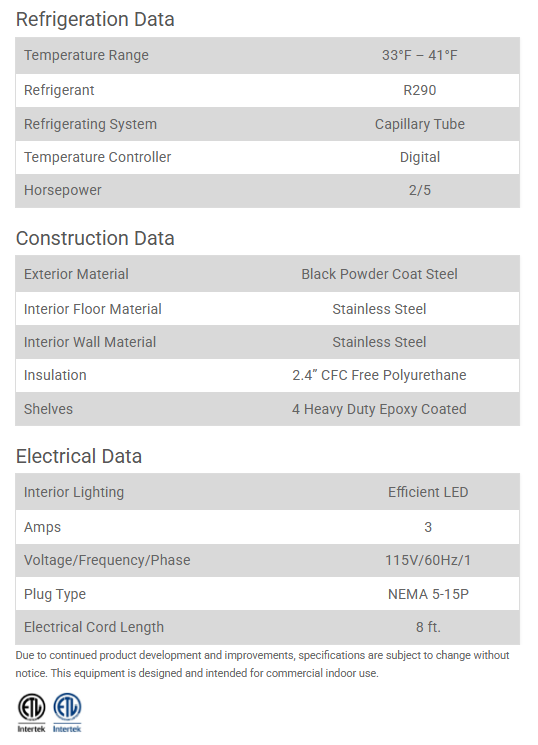Select the Temperature Controller Digital value
This screenshot has height=745, width=538.
(x=420, y=157)
